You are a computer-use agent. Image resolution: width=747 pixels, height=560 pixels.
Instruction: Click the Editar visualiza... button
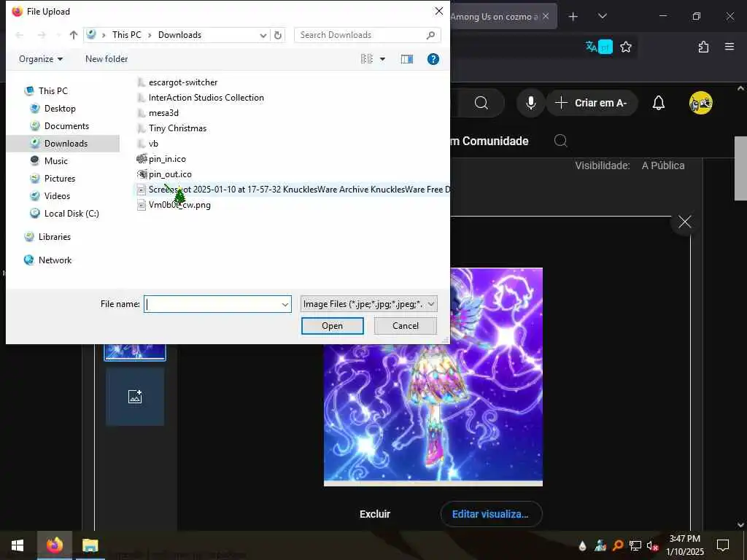[x=491, y=514]
